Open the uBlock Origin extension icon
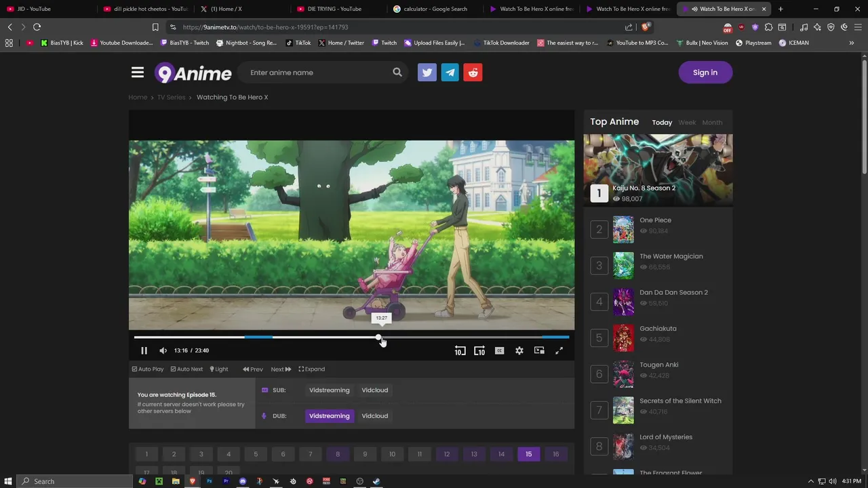The image size is (868, 488). (x=741, y=27)
